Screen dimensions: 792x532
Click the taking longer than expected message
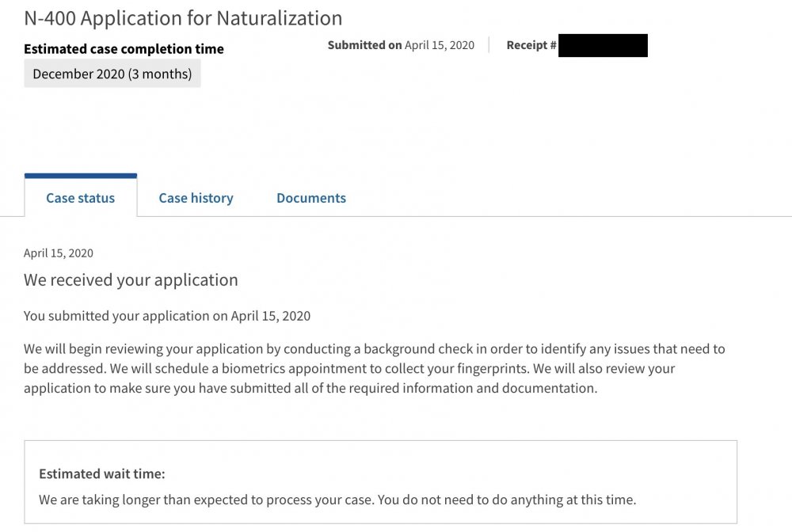337,500
